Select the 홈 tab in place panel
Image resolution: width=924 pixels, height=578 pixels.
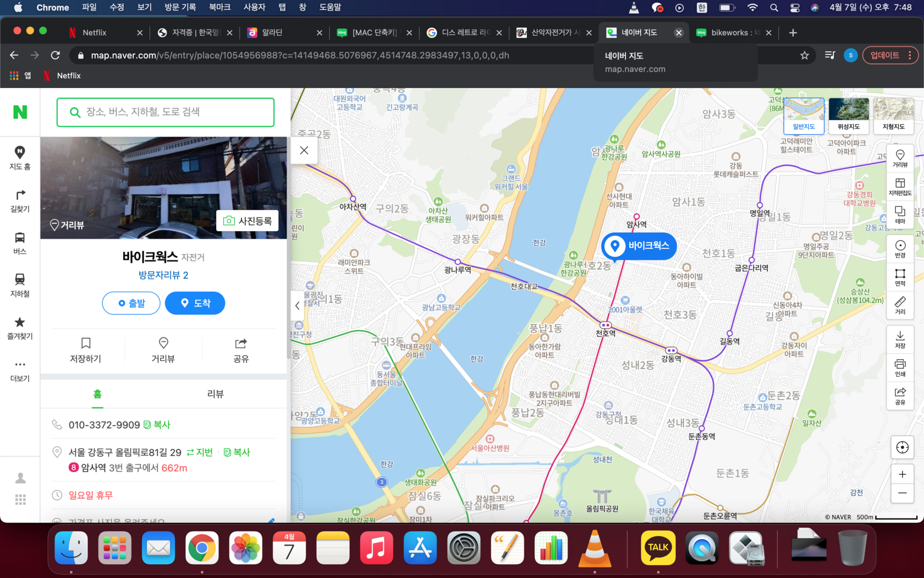pyautogui.click(x=97, y=394)
